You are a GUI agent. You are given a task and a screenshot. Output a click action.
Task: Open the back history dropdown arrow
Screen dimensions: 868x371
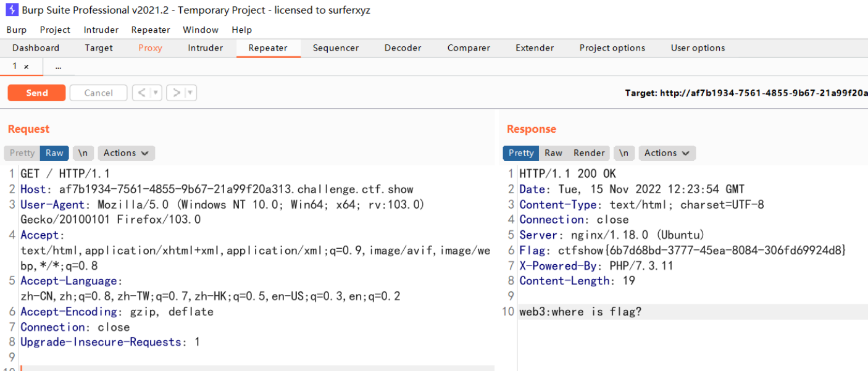156,93
